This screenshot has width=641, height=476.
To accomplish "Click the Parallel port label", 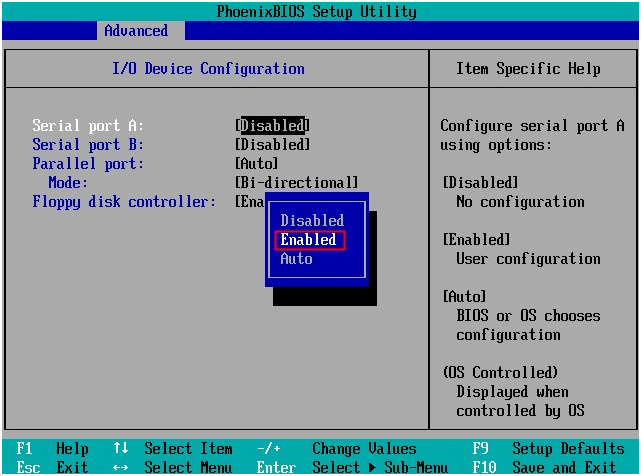I will click(88, 164).
